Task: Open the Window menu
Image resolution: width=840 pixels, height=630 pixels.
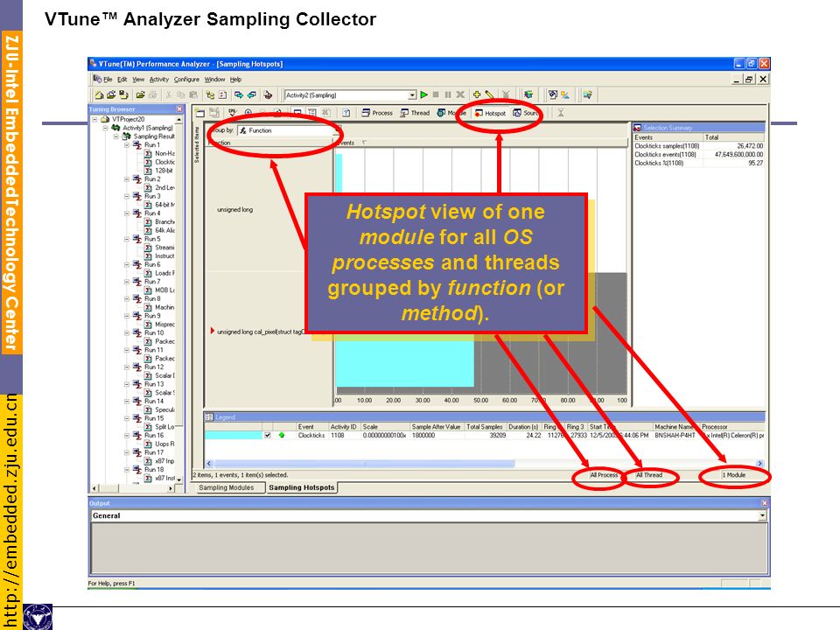Action: [x=214, y=80]
